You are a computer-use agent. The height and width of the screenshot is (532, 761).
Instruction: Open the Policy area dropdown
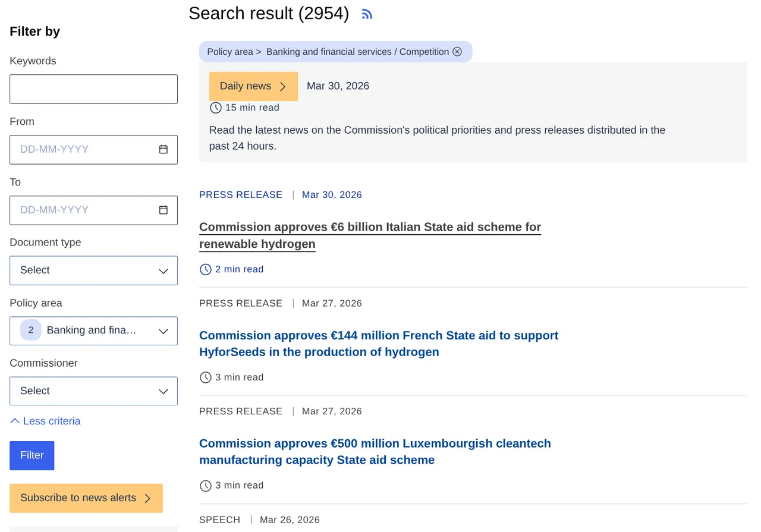pyautogui.click(x=93, y=330)
